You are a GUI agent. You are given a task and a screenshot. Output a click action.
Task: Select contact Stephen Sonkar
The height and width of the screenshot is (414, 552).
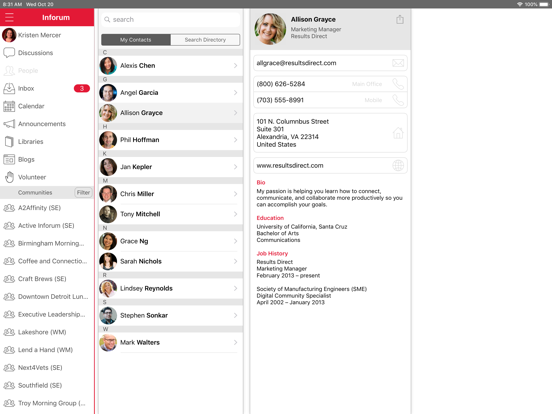coord(171,315)
